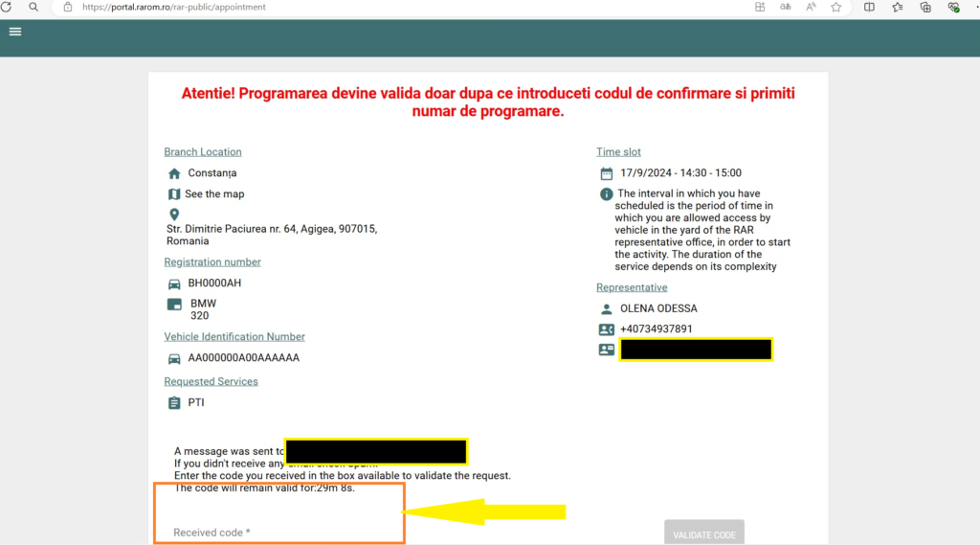Viewport: 980px width, 545px height.
Task: Click the home icon beside Constanța
Action: coord(174,173)
